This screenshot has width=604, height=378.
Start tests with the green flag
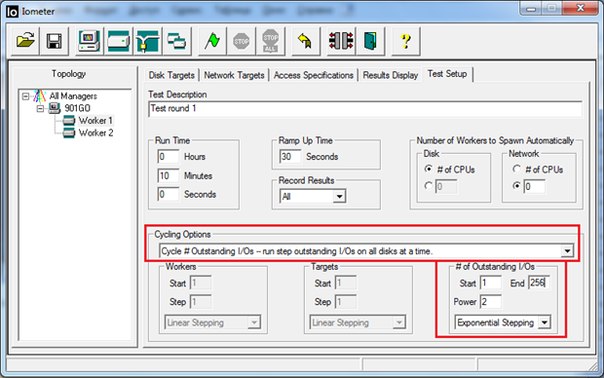coord(212,41)
